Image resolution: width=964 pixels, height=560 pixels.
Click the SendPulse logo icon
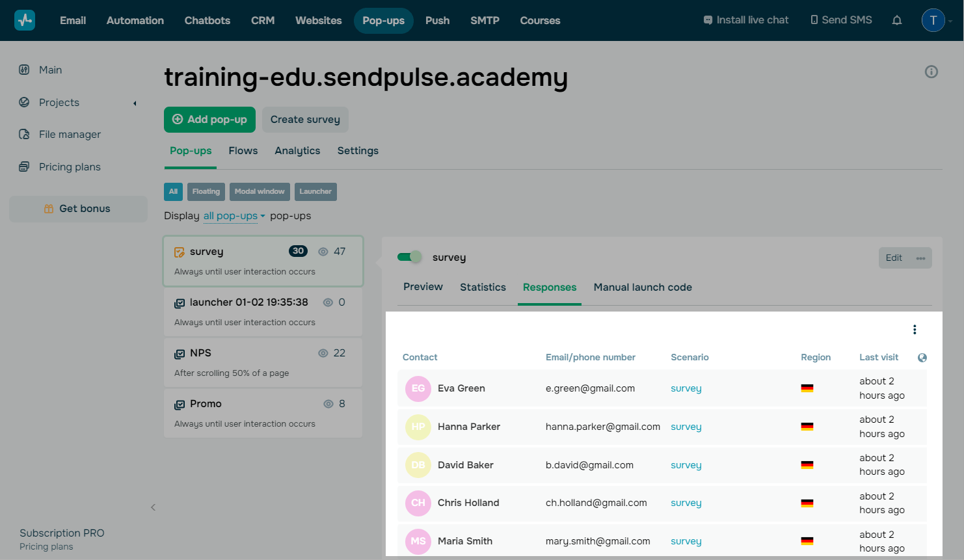[x=25, y=20]
